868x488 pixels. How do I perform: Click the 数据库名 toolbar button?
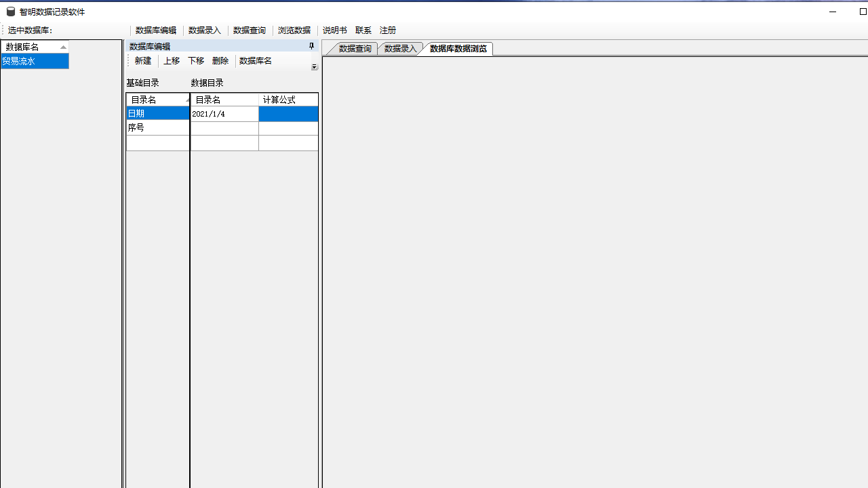pyautogui.click(x=256, y=61)
